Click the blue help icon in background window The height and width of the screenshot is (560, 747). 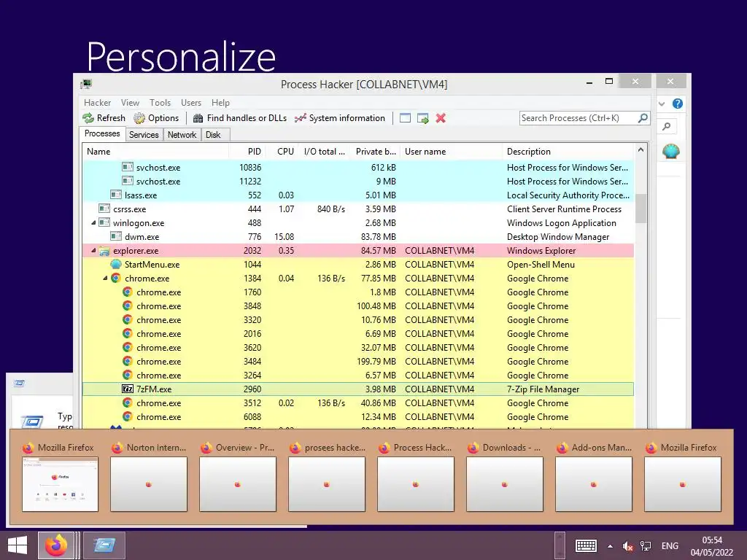coord(678,104)
